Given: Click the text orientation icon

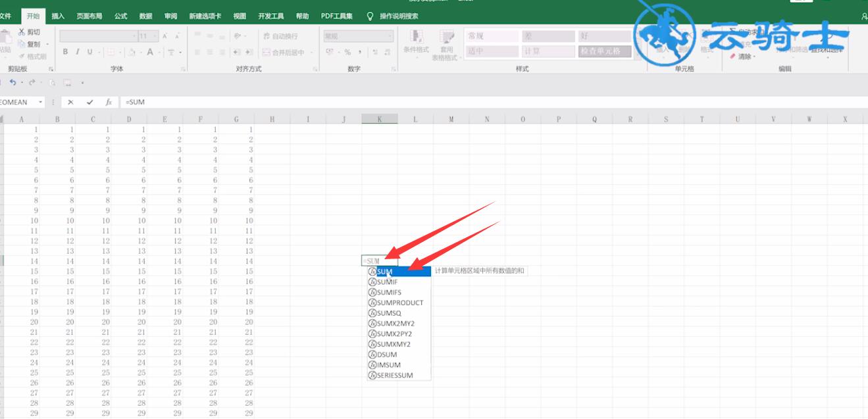Looking at the screenshot, I should click(x=238, y=36).
